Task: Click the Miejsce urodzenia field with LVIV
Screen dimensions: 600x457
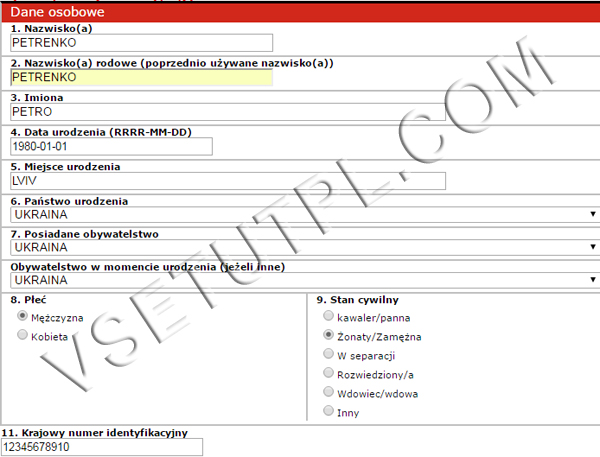Action: coord(228,181)
